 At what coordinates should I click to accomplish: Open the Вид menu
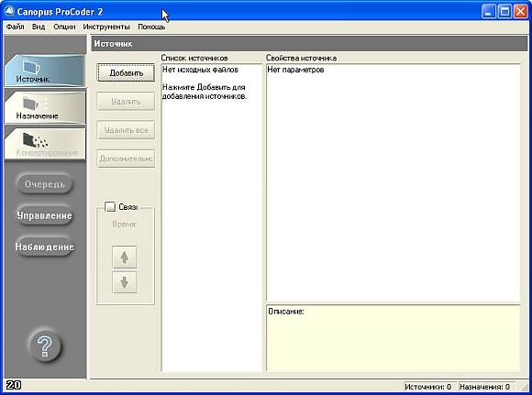point(39,27)
